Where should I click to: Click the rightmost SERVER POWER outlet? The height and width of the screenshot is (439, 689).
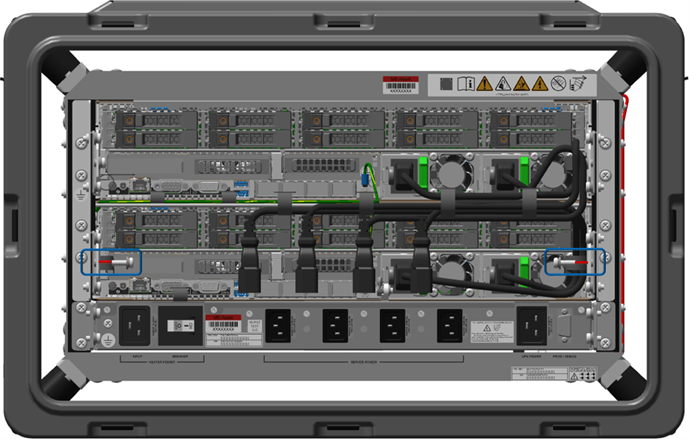click(x=450, y=326)
